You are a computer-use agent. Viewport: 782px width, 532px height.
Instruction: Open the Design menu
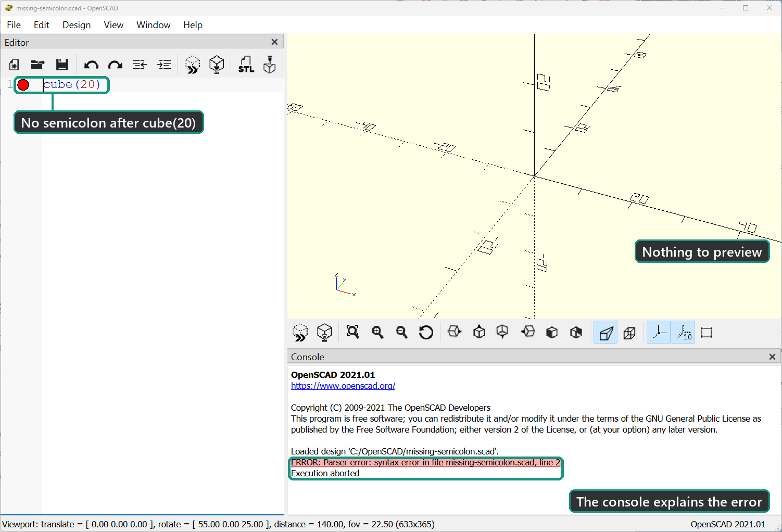pos(77,25)
